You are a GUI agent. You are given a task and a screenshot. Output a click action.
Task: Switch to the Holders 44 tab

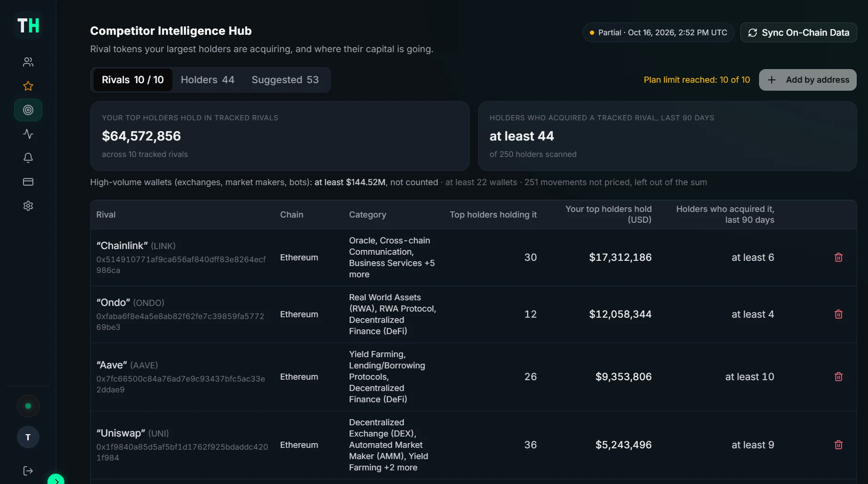point(208,80)
